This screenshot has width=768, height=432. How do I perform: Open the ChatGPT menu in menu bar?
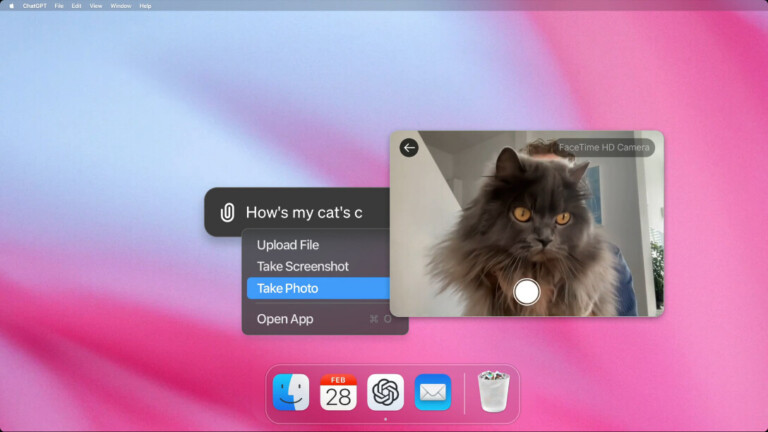click(x=35, y=5)
